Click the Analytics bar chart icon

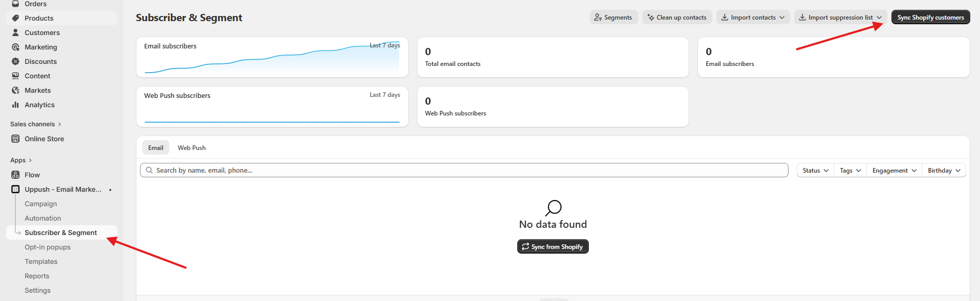point(15,105)
